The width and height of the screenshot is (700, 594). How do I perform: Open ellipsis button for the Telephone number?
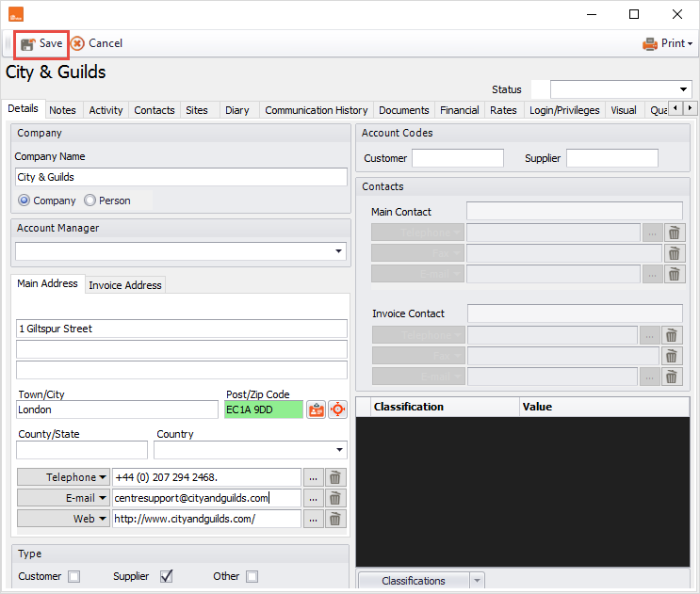click(314, 477)
